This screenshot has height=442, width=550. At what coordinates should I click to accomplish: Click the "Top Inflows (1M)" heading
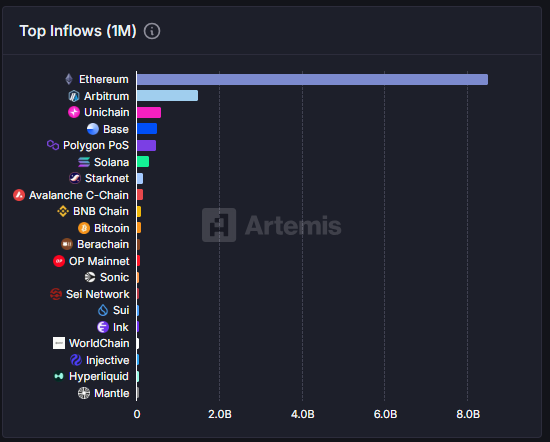pos(78,31)
